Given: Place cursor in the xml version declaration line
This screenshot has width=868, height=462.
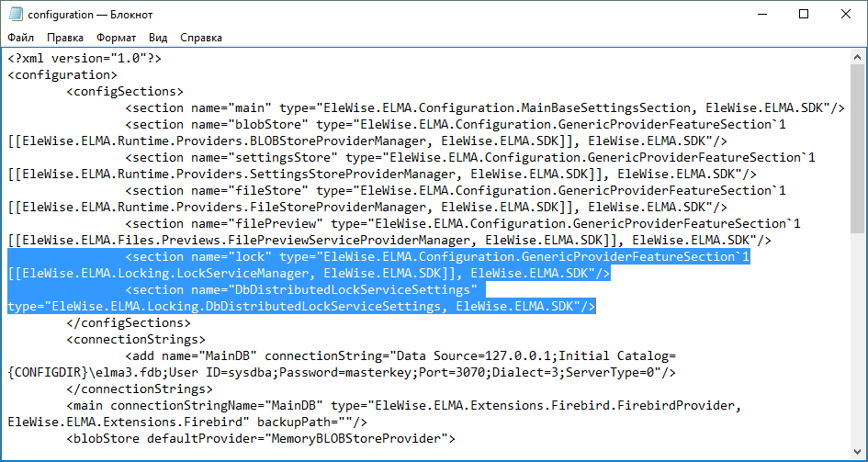Looking at the screenshot, I should pos(85,58).
